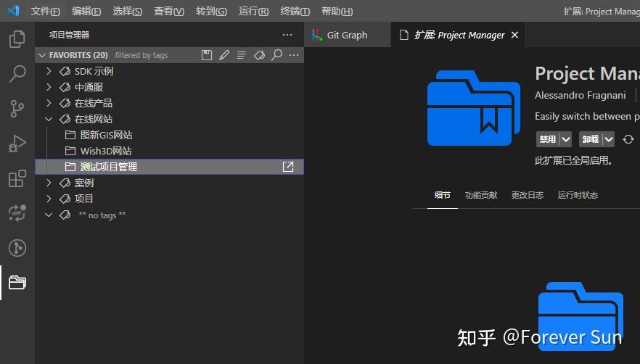Click the Project Manager extension title heading
Screen dimensions: 640x364
coord(587,74)
